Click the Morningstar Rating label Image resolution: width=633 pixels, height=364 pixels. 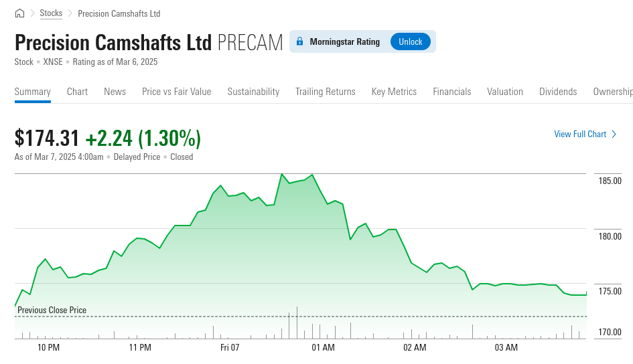coord(344,41)
